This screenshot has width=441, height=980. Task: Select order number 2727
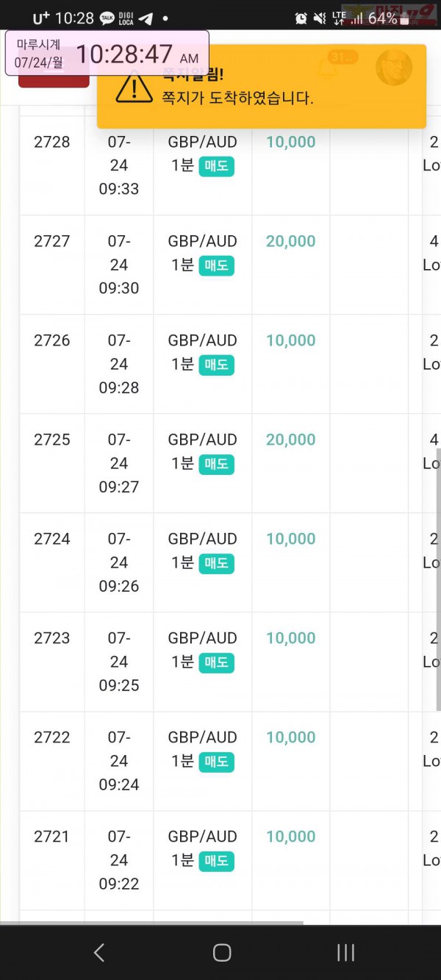pyautogui.click(x=52, y=241)
